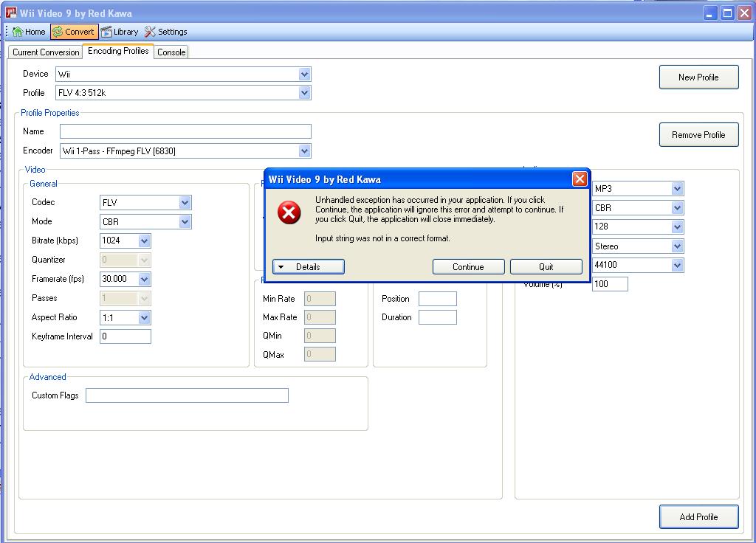Click the Keyframe Interval field
This screenshot has width=756, height=543.
126,336
